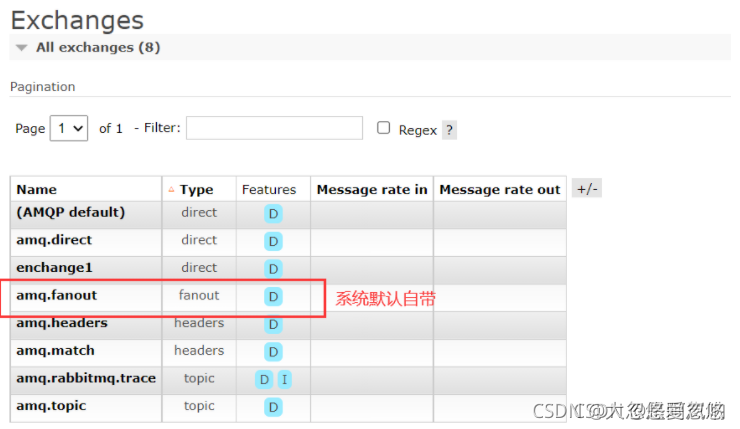Click the durable D badge for enchange1

273,269
